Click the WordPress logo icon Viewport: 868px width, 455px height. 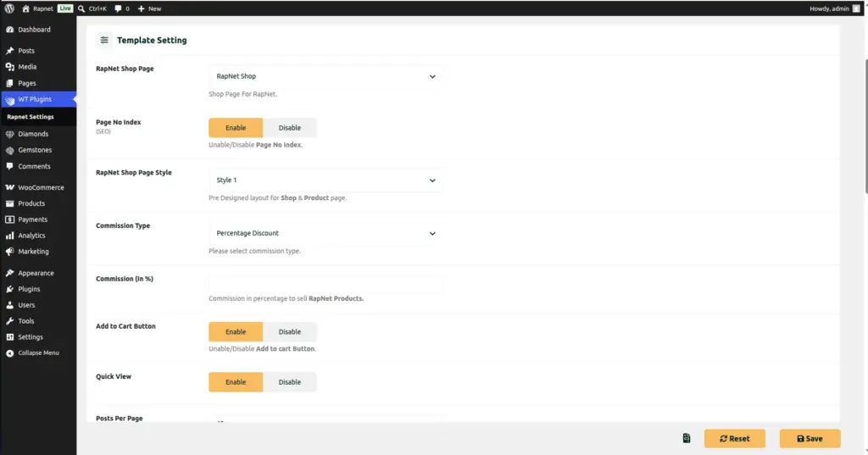pyautogui.click(x=9, y=8)
